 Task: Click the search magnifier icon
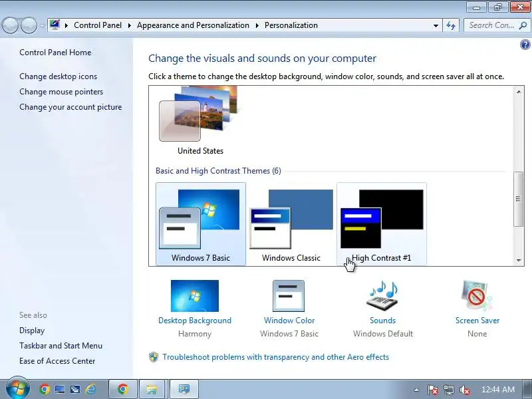pyautogui.click(x=523, y=25)
